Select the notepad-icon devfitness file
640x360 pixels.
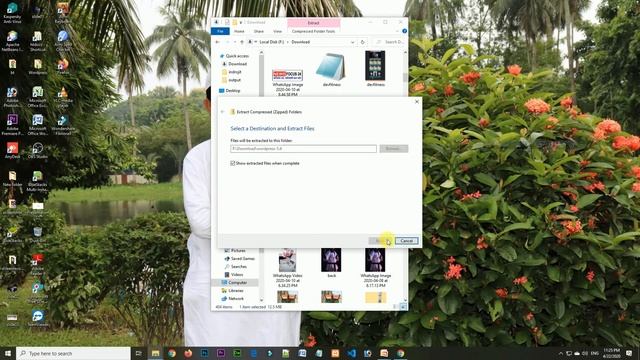331,69
